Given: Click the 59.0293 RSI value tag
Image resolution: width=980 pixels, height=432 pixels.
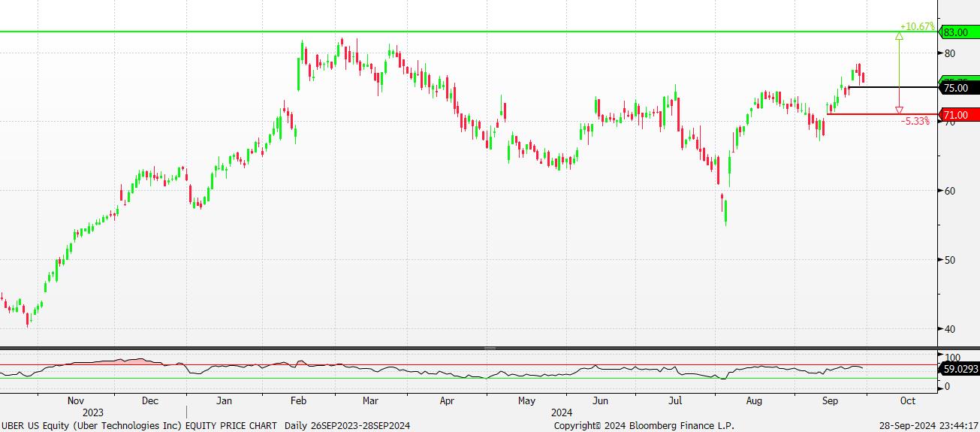Looking at the screenshot, I should tap(959, 369).
